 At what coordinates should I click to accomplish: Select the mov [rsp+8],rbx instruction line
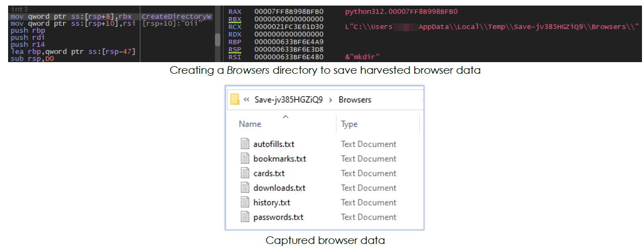(71, 17)
